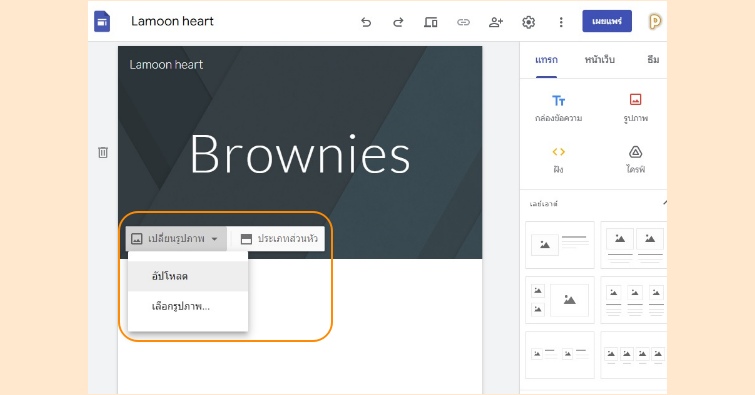Viewport: 755px width, 395px height.
Task: Open the three-dot more menu
Action: [x=561, y=22]
